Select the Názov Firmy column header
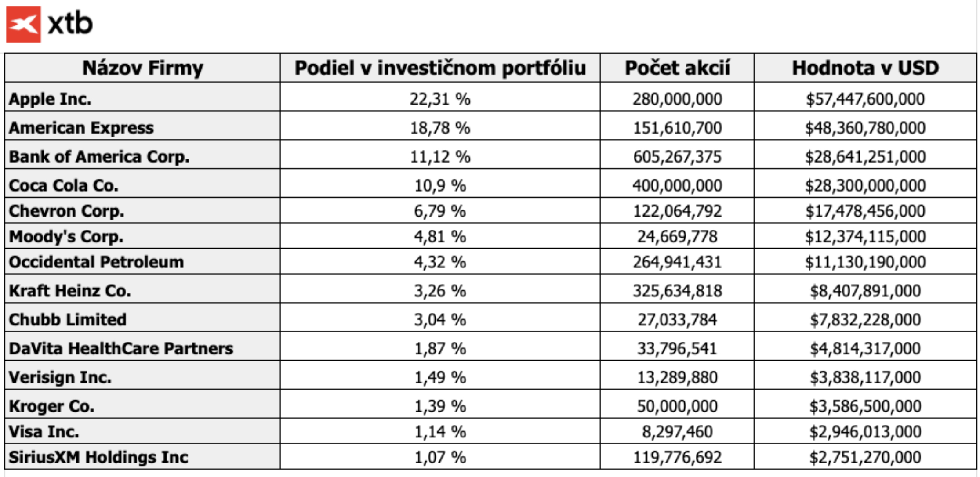Image resolution: width=980 pixels, height=477 pixels. tap(143, 68)
